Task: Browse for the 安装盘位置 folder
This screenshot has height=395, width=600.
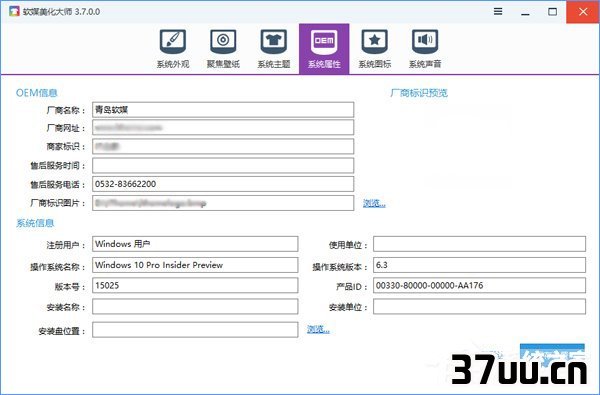Action: 318,329
